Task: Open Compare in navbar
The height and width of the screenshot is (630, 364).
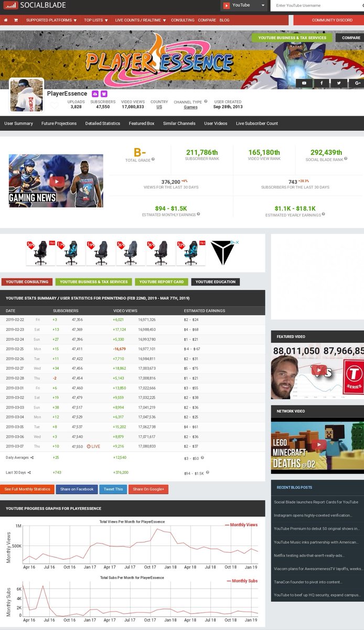Action: click(207, 20)
